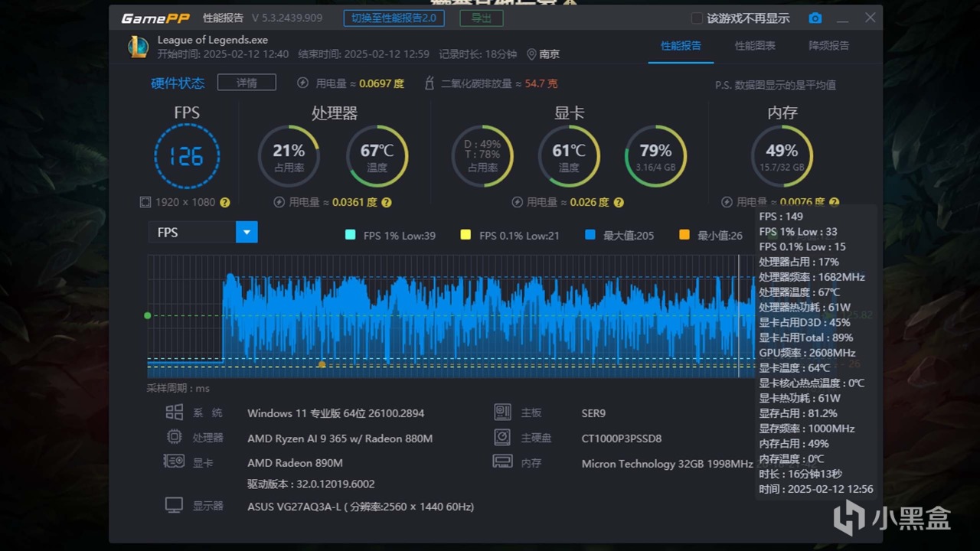
Task: Click the motherboard icon beside 主板
Action: (502, 412)
